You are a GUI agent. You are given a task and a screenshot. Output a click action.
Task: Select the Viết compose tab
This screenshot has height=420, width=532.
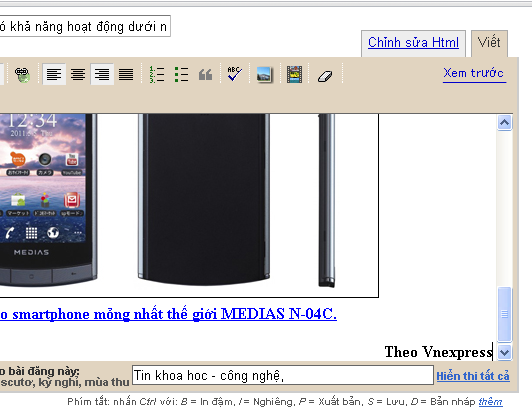click(489, 43)
